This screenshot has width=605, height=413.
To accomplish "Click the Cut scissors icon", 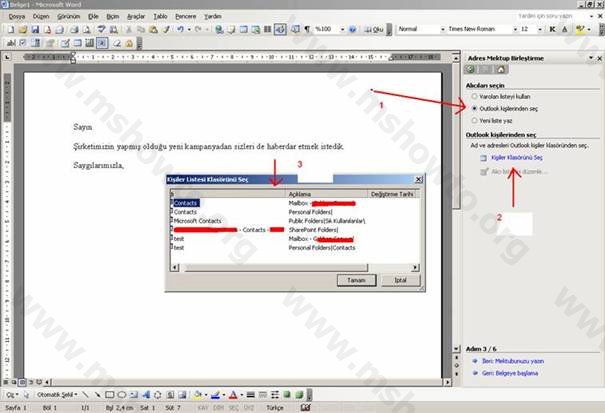I will [128, 29].
